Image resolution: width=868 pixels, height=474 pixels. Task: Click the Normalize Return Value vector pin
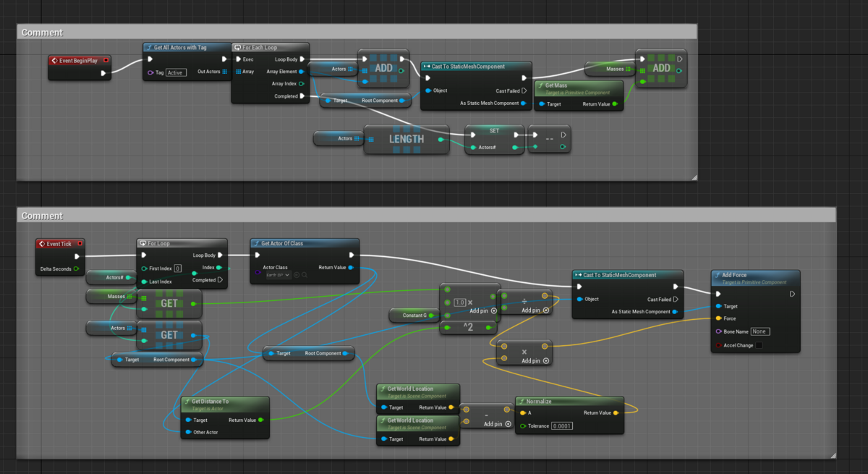615,413
